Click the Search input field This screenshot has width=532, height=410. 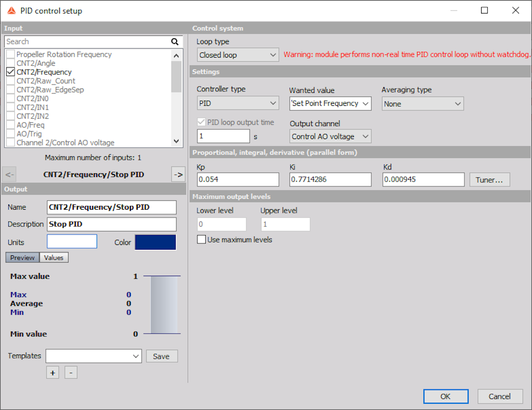point(88,42)
